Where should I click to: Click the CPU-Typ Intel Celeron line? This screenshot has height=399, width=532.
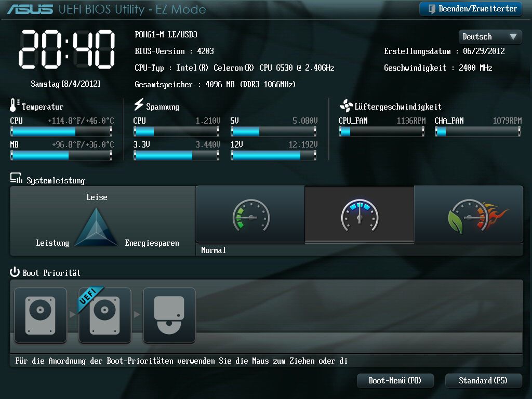234,68
